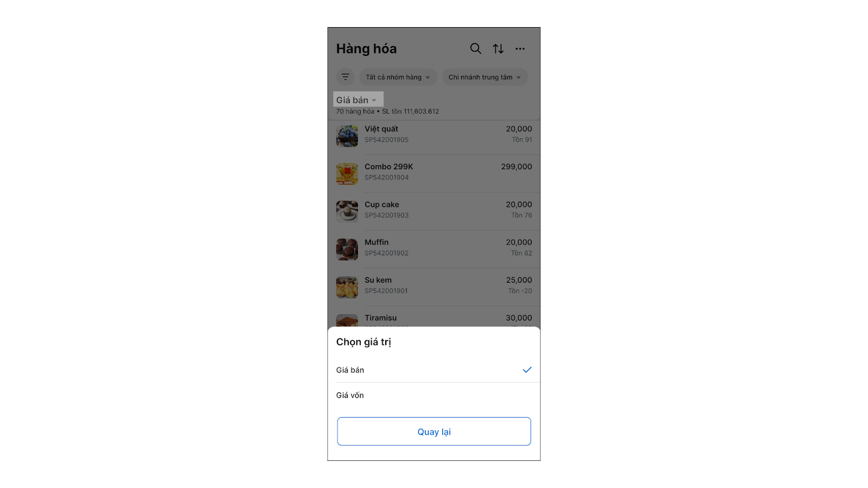
Task: Open the Su kem product row
Action: (x=434, y=287)
